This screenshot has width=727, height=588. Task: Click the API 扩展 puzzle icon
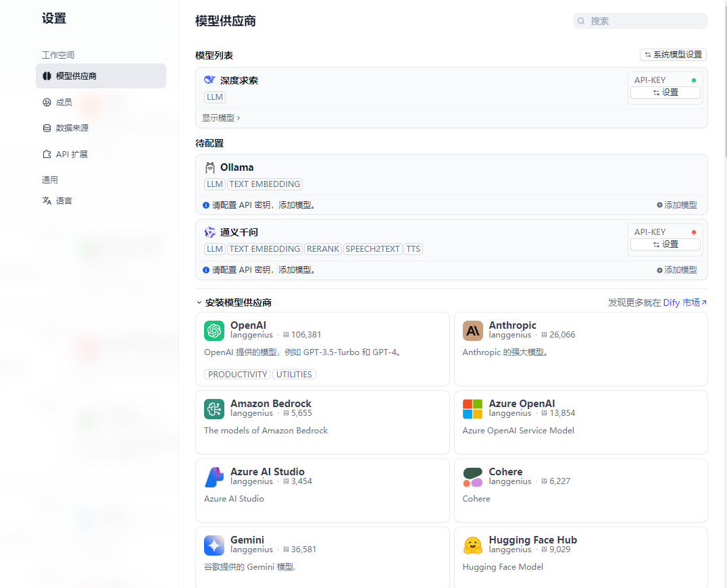[47, 155]
